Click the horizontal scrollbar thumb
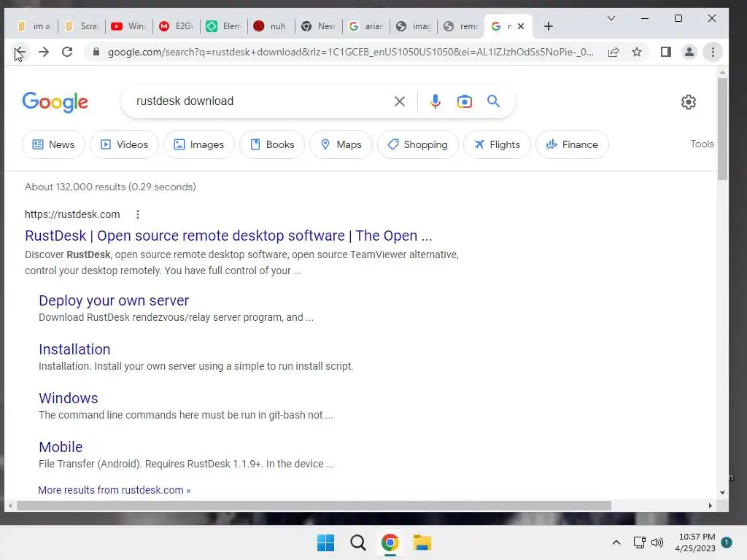Viewport: 747px width, 560px height. tap(314, 506)
